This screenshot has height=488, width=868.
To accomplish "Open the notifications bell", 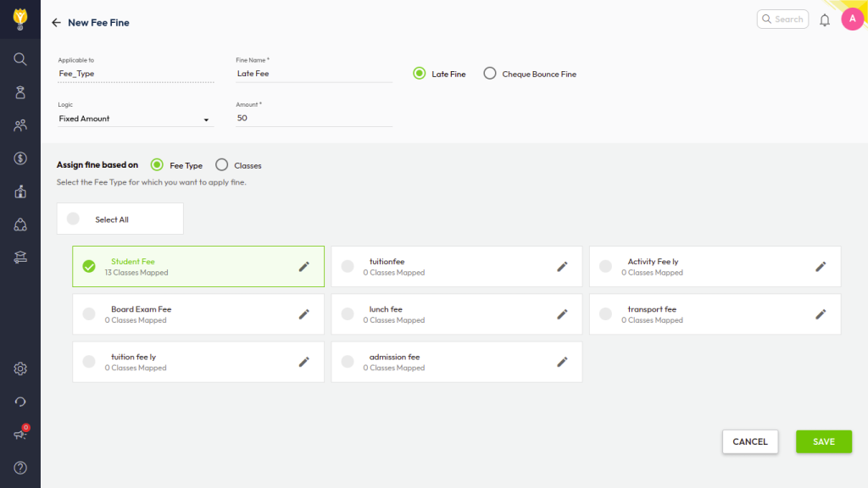I will [824, 19].
